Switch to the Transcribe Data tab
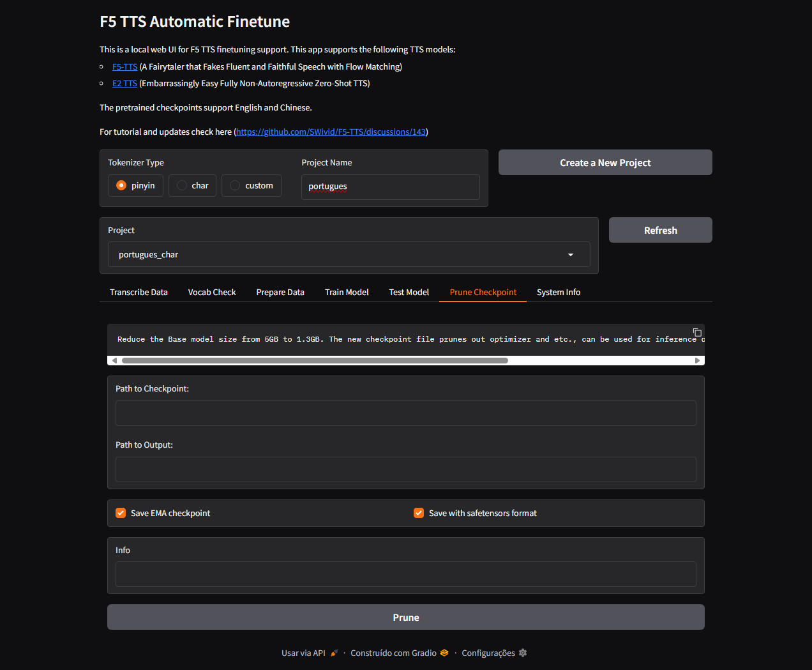812x670 pixels. coord(139,292)
